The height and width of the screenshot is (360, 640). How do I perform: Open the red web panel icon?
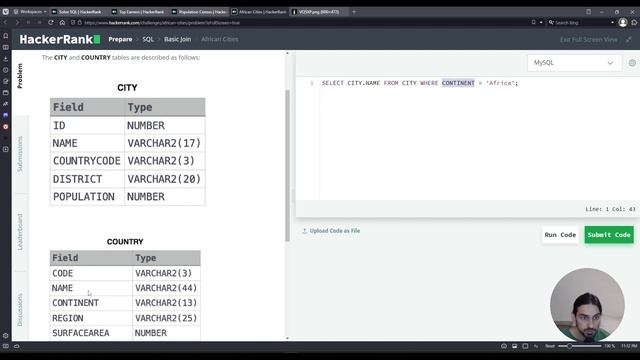click(6, 127)
